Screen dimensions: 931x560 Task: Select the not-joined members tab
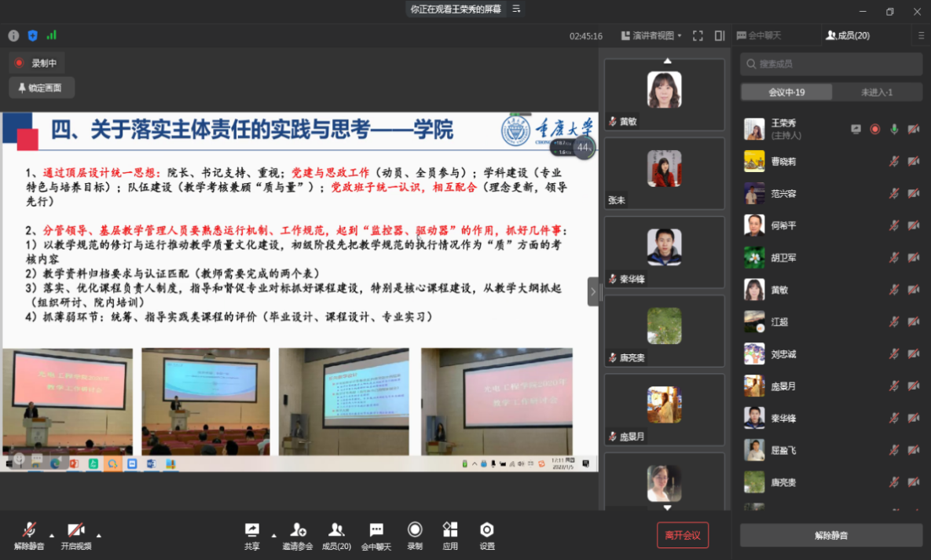[x=877, y=92]
